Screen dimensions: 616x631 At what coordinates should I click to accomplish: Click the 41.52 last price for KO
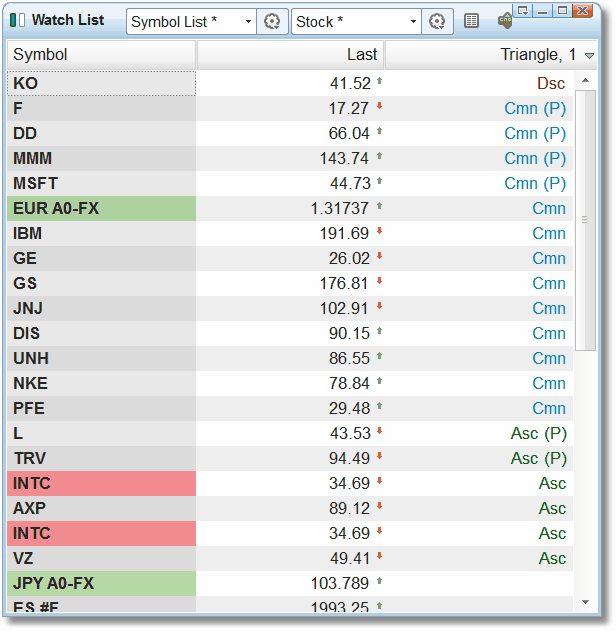coord(350,84)
